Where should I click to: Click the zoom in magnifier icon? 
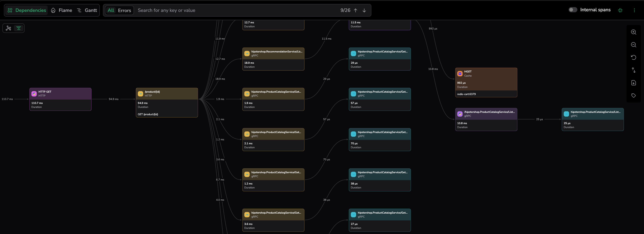[x=633, y=32]
